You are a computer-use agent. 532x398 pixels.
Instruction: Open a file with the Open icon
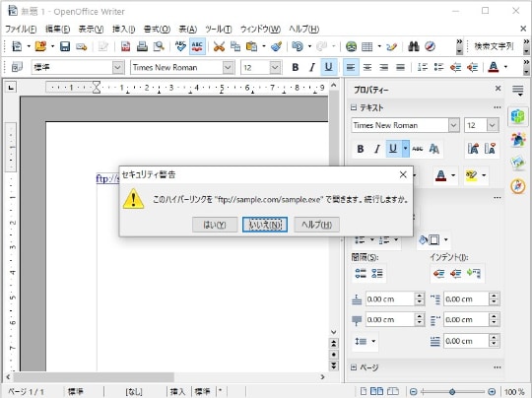pos(40,46)
